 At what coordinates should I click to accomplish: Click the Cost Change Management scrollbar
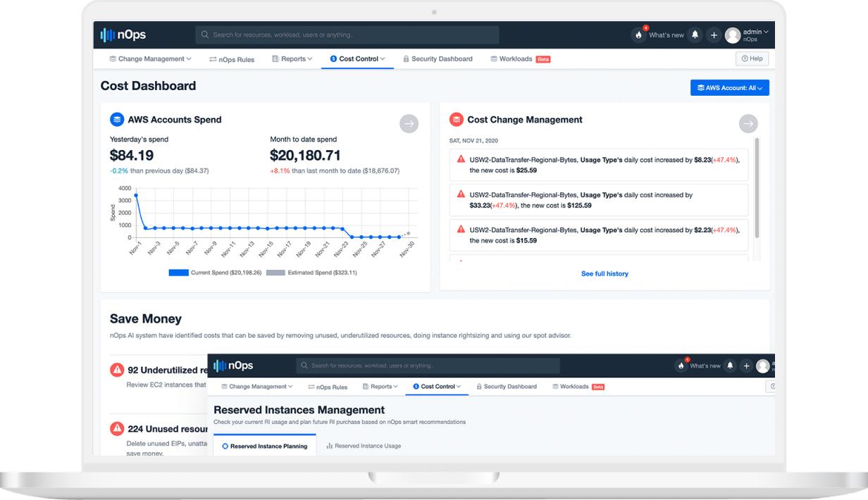pos(757,189)
